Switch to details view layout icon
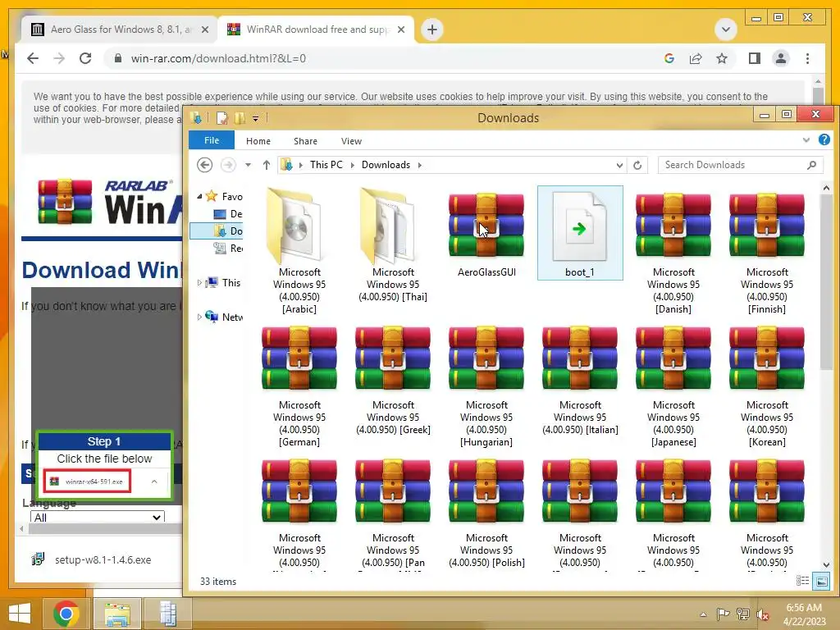The height and width of the screenshot is (630, 840). tap(802, 581)
